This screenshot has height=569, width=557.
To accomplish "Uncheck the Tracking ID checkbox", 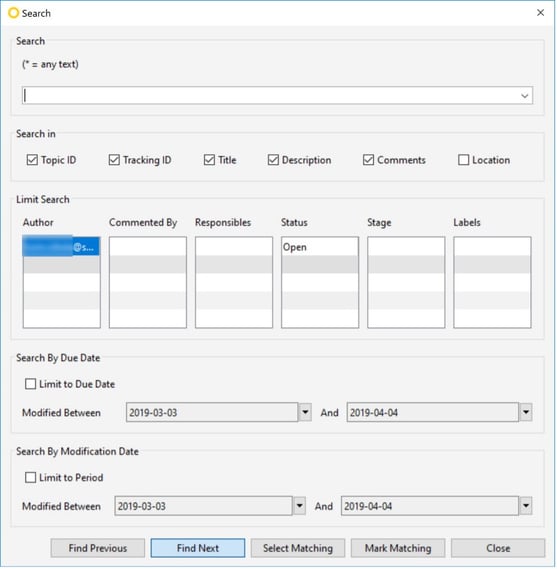I will (x=114, y=160).
